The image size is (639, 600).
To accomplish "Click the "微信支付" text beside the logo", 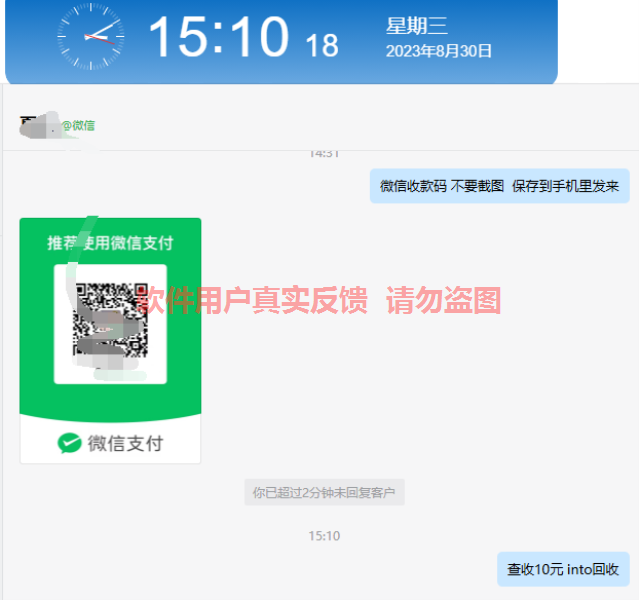I will (125, 443).
